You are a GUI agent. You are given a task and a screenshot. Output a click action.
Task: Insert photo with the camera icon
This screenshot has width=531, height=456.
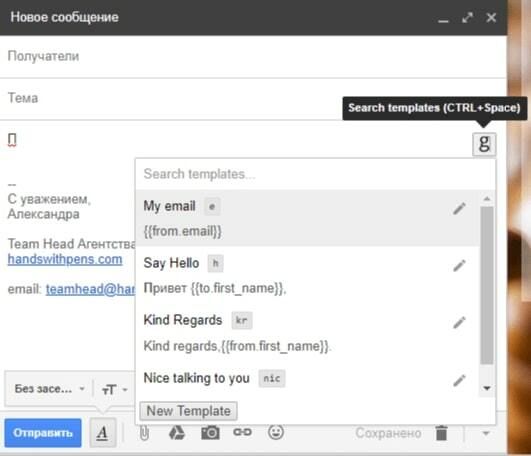(210, 433)
